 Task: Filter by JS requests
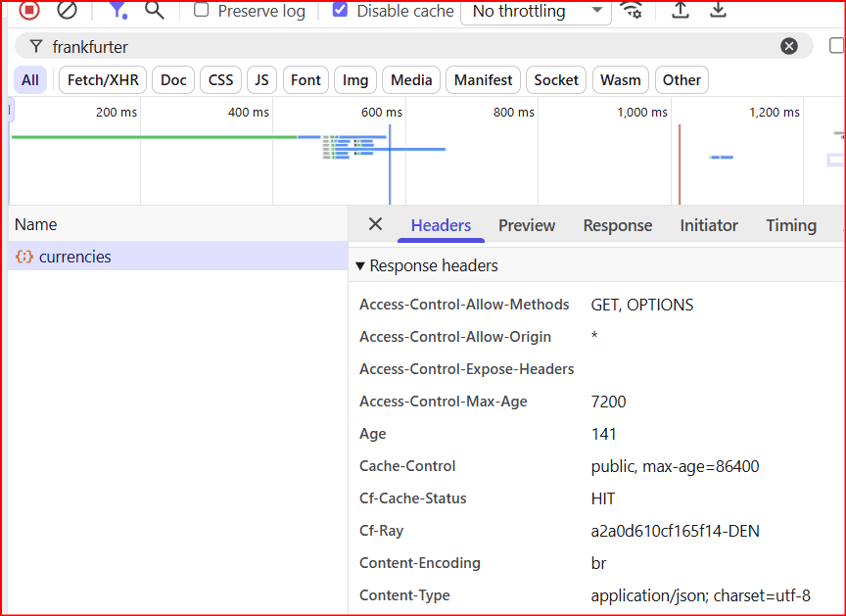261,80
